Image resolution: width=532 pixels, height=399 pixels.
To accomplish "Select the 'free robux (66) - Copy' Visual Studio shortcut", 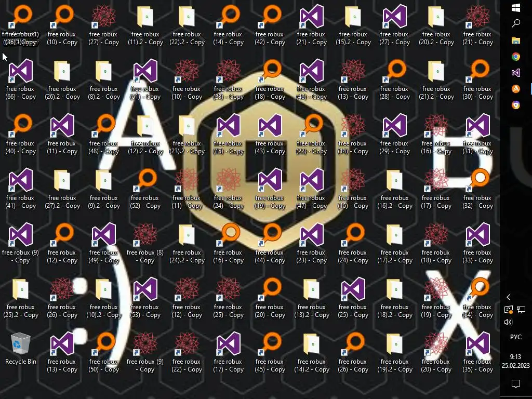I will [21, 79].
